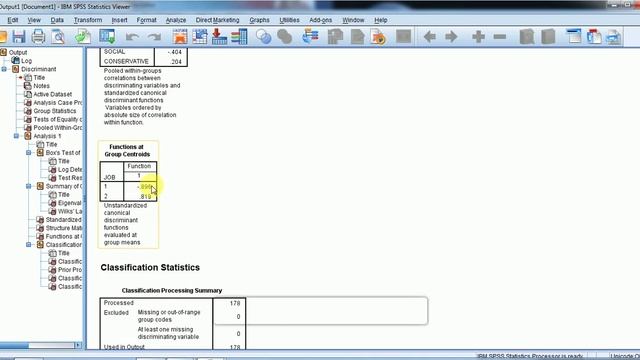Viewport: 640px width, 360px height.
Task: Click the Run Script toolbar icon
Action: tap(379, 37)
